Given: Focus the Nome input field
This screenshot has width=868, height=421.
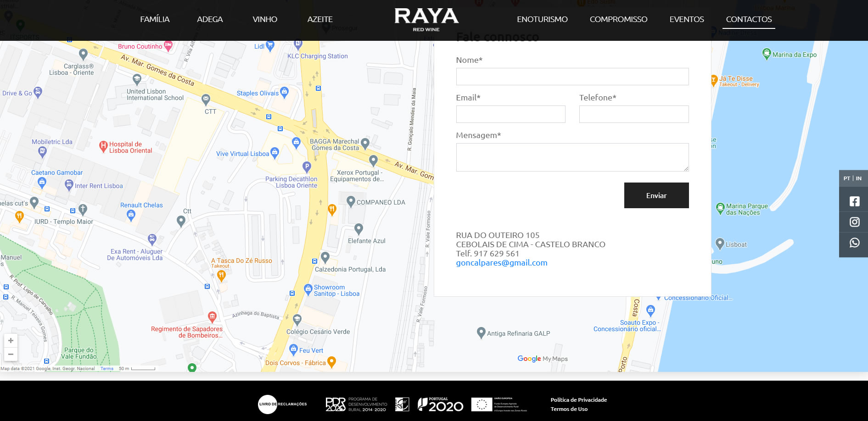Looking at the screenshot, I should (x=572, y=77).
